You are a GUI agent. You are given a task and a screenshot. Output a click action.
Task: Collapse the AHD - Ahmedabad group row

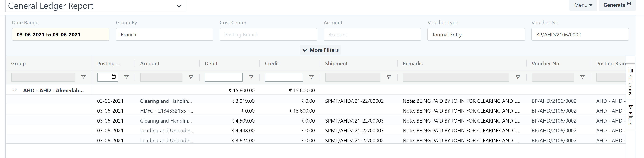pyautogui.click(x=14, y=91)
